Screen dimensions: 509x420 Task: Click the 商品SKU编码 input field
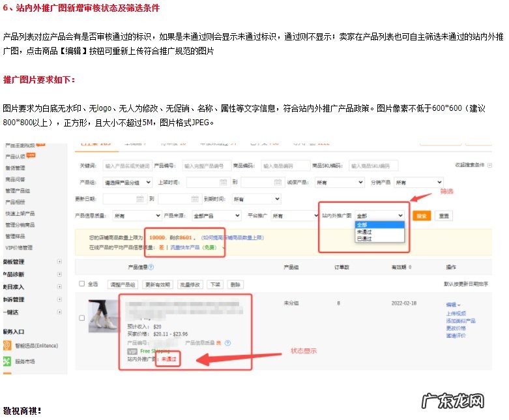(373, 166)
